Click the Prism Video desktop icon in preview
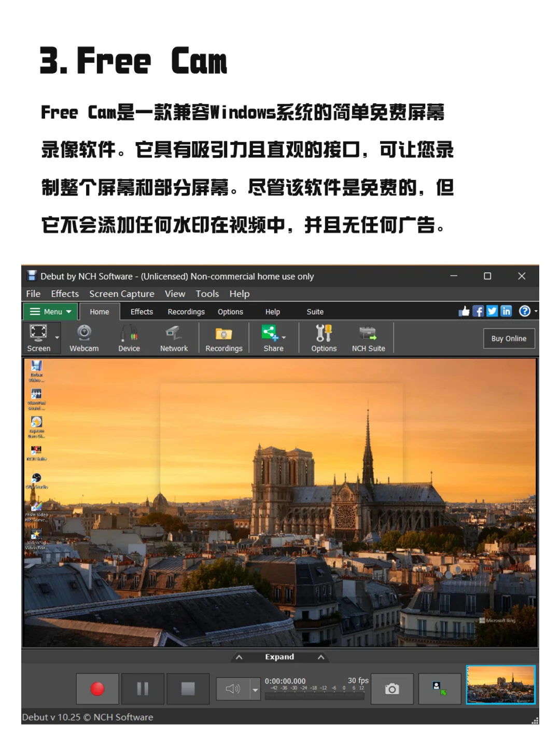This screenshot has height=747, width=560. pos(36,511)
